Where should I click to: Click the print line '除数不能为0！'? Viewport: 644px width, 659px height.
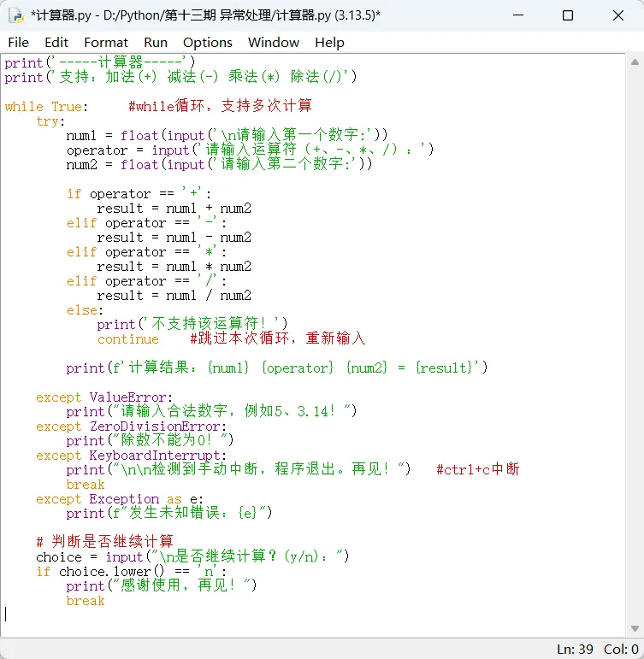[150, 440]
